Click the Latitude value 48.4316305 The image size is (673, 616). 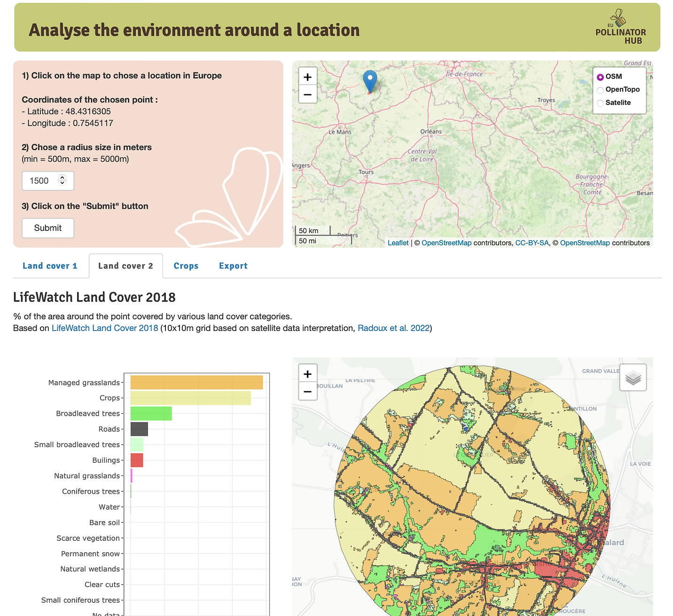88,111
